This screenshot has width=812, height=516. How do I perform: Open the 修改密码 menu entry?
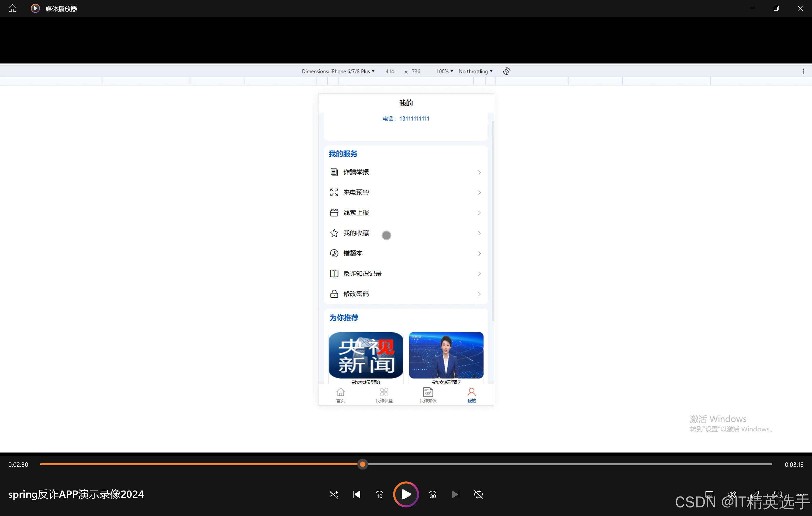point(406,294)
